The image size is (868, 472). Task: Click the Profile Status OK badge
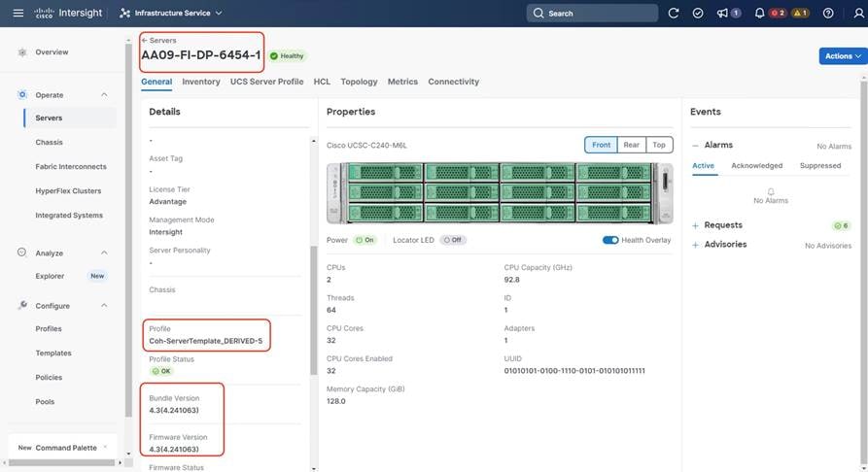click(161, 371)
